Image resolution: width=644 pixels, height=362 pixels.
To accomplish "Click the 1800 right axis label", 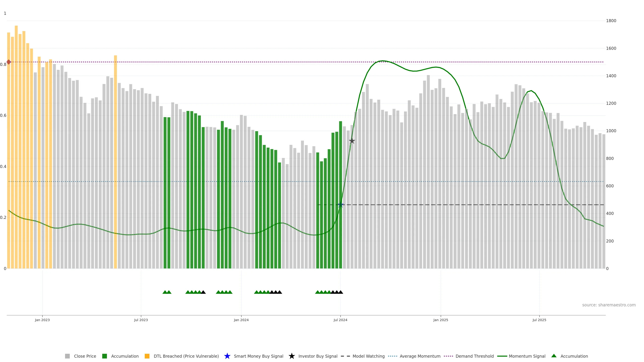I will tap(611, 21).
